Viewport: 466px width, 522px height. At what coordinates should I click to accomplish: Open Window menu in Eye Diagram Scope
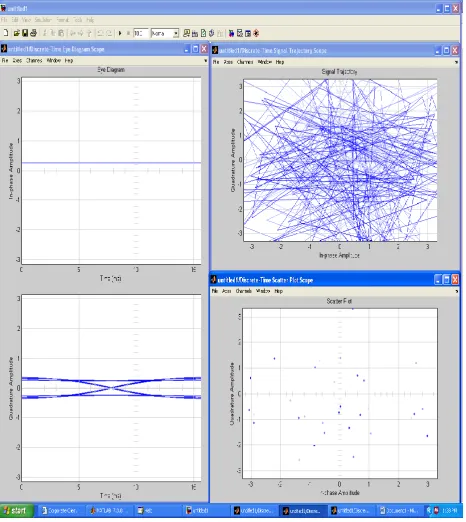pos(54,61)
